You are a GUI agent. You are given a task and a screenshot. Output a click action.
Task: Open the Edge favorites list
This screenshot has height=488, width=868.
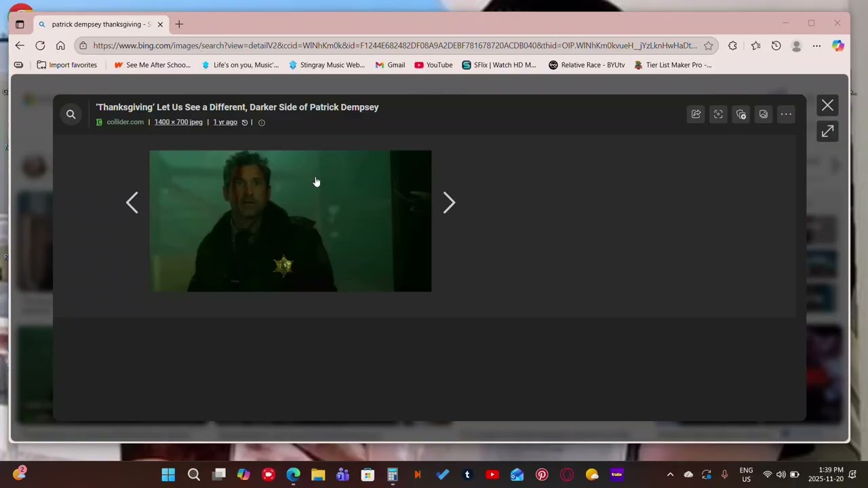[x=755, y=45]
